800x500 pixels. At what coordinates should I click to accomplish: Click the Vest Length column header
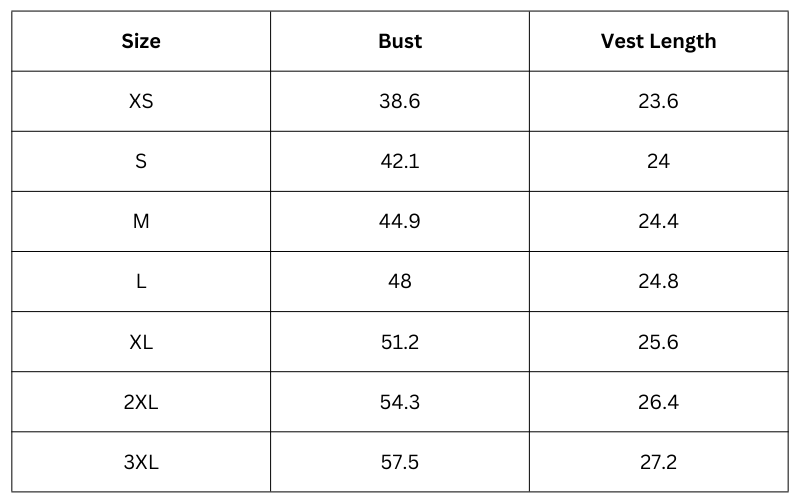point(658,41)
